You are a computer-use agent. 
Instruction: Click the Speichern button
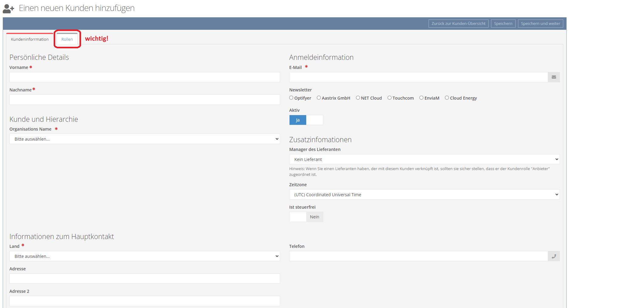(x=503, y=24)
